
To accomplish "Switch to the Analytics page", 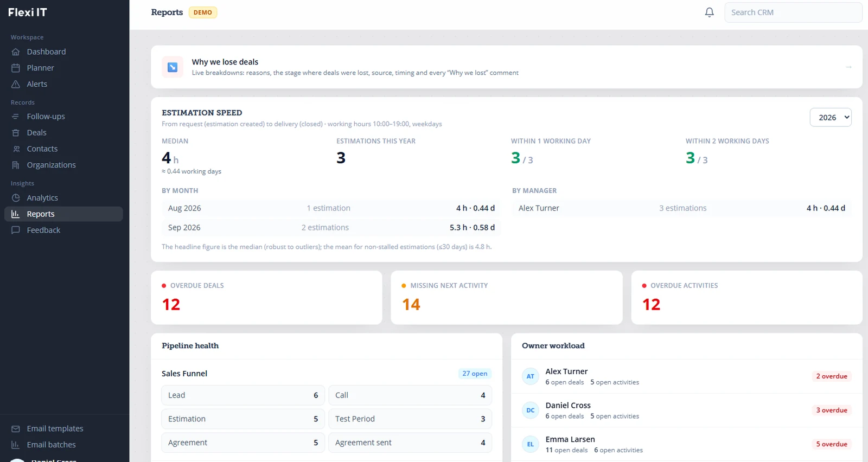I will click(x=63, y=198).
